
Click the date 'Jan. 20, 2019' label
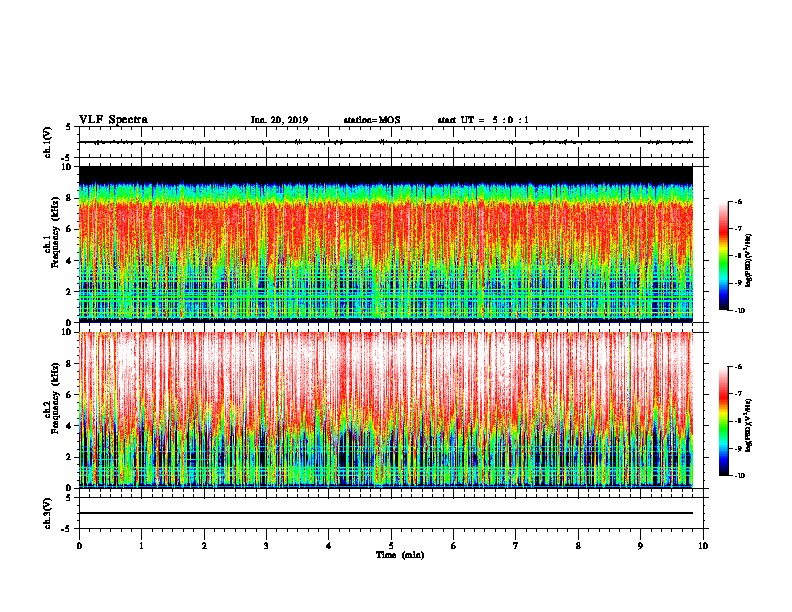click(279, 120)
